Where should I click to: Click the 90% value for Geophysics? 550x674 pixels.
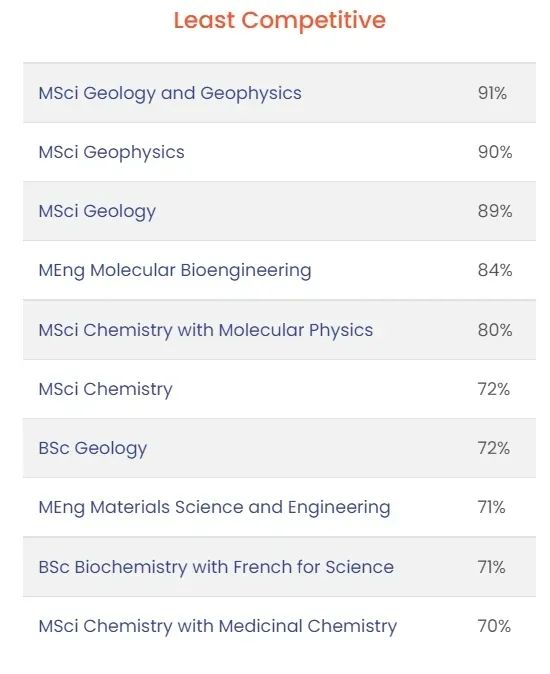[495, 152]
